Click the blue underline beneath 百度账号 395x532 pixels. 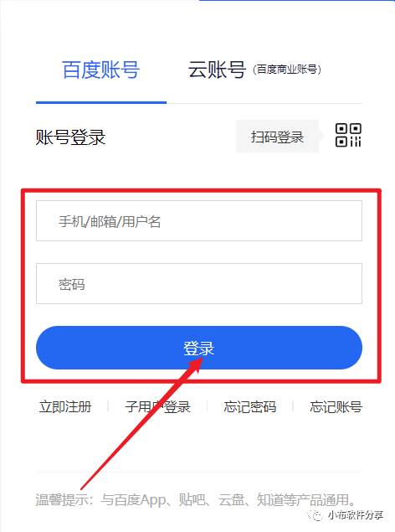coord(101,102)
